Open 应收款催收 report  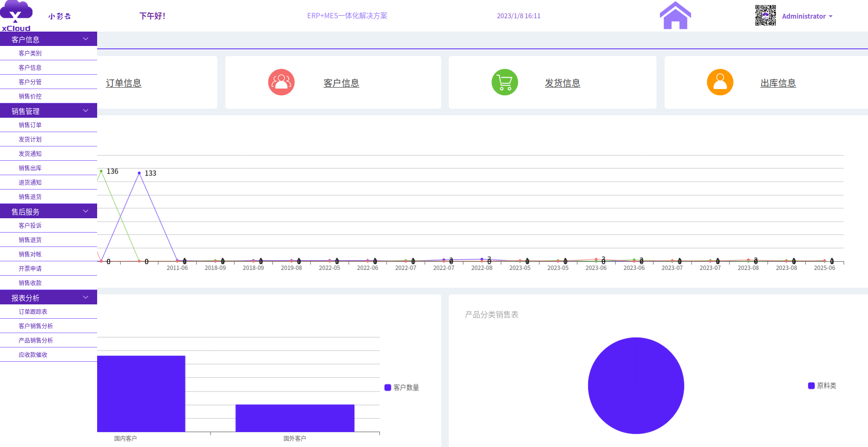(48, 355)
